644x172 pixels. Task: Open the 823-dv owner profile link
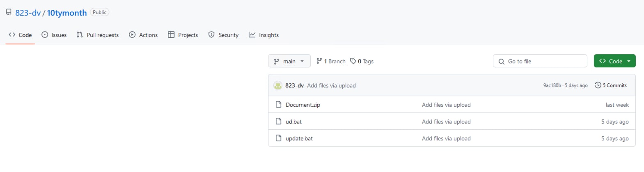tap(28, 13)
